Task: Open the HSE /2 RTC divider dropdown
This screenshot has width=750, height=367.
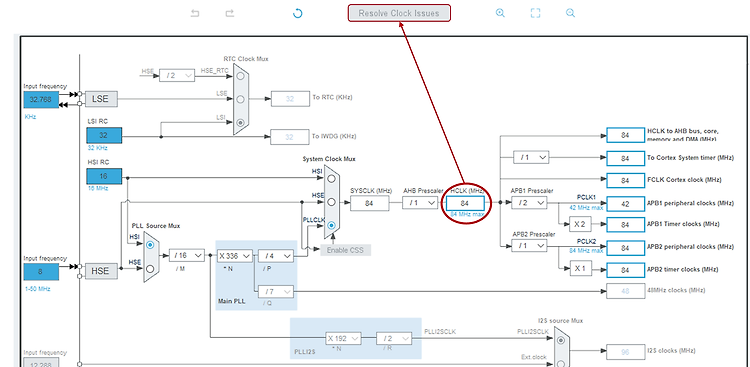Action: (x=176, y=75)
